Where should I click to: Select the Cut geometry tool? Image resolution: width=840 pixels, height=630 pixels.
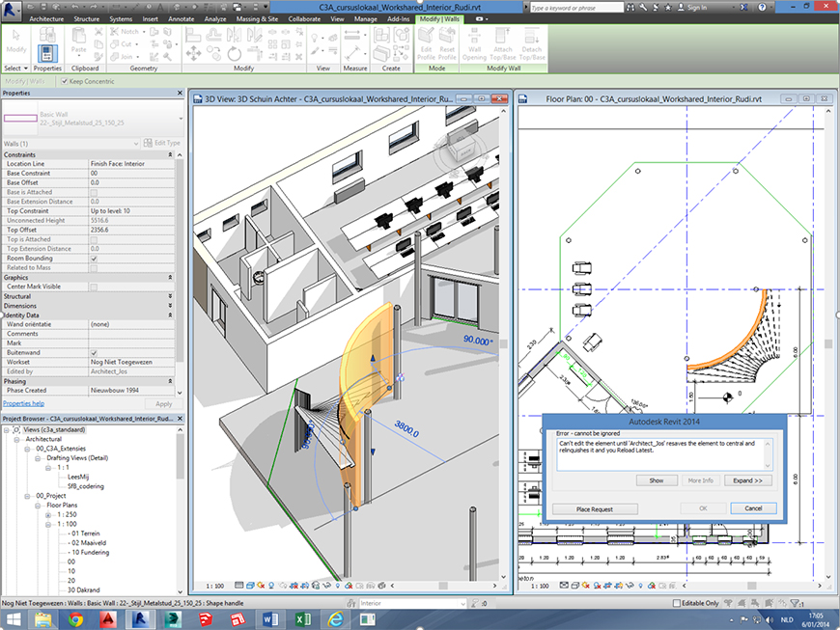[125, 43]
